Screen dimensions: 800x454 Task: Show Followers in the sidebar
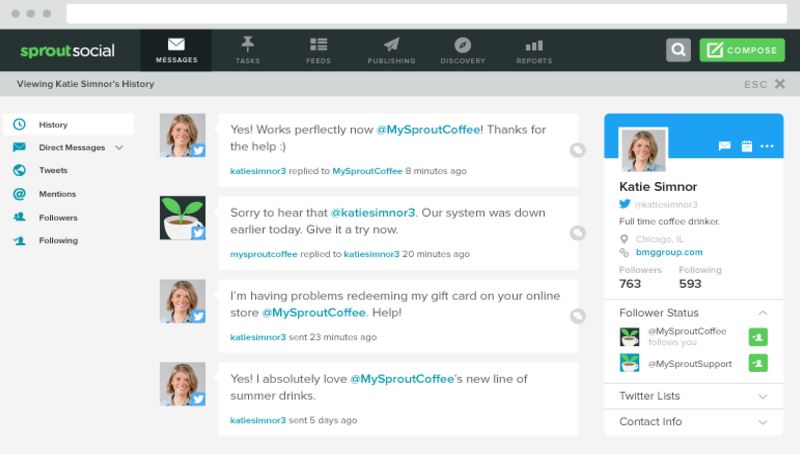(x=58, y=217)
